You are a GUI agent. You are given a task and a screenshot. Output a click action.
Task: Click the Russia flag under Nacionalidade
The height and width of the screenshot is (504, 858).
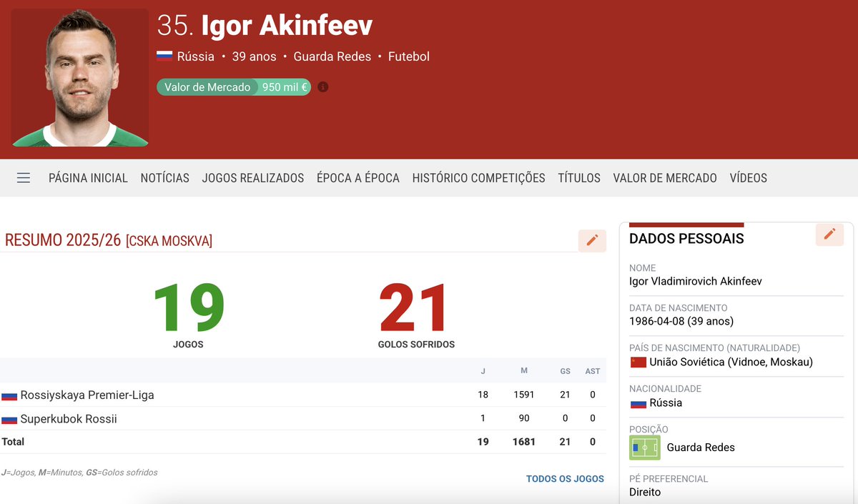(x=638, y=403)
